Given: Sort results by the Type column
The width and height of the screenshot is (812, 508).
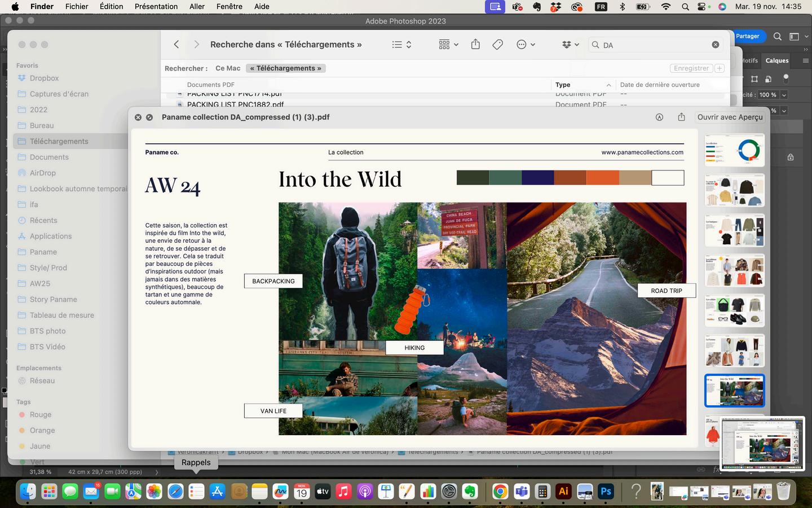Looking at the screenshot, I should 582,85.
